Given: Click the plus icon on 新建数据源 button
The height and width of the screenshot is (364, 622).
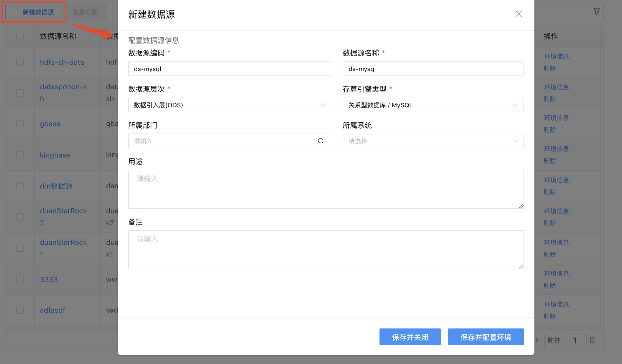Looking at the screenshot, I should pos(17,12).
